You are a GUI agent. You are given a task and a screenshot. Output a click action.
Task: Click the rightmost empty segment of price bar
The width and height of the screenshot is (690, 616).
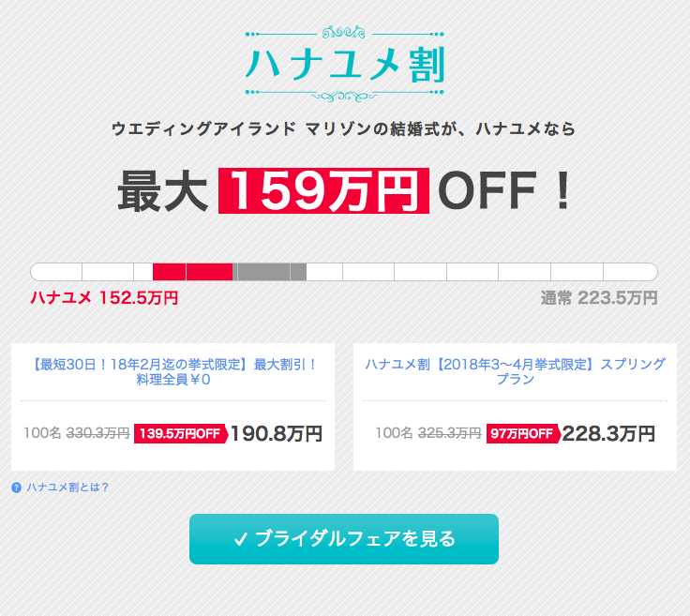(x=630, y=272)
